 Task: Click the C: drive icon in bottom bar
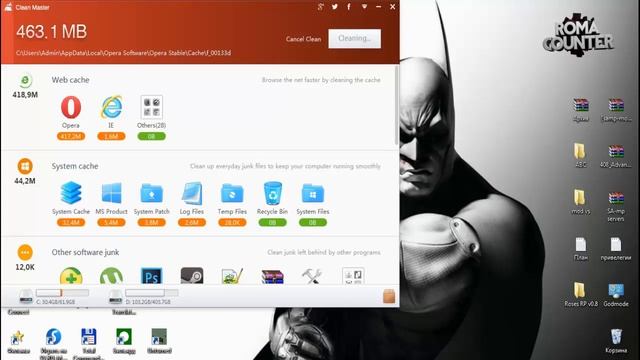(26, 297)
